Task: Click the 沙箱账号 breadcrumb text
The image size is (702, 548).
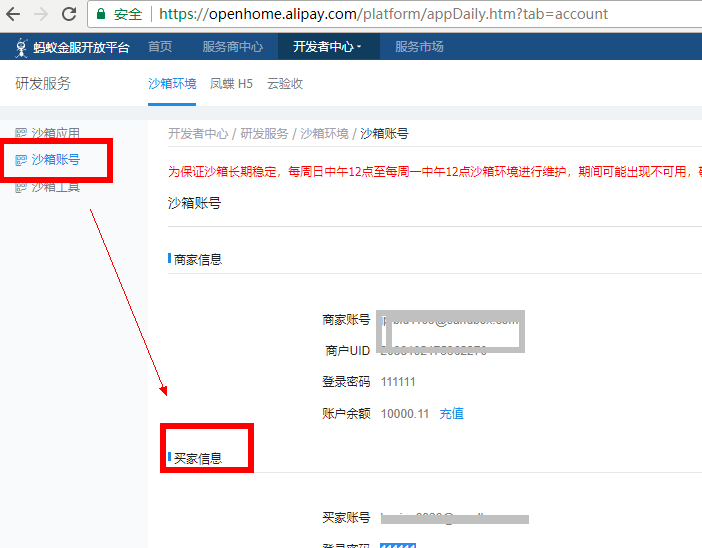Action: pos(384,133)
